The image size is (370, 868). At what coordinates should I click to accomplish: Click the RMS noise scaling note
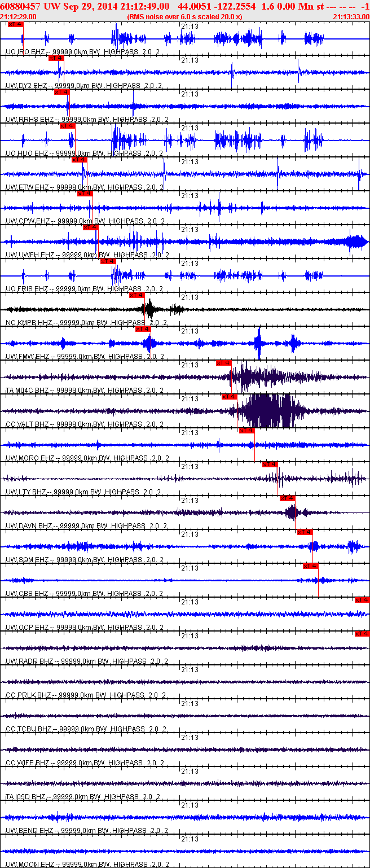coord(185,17)
